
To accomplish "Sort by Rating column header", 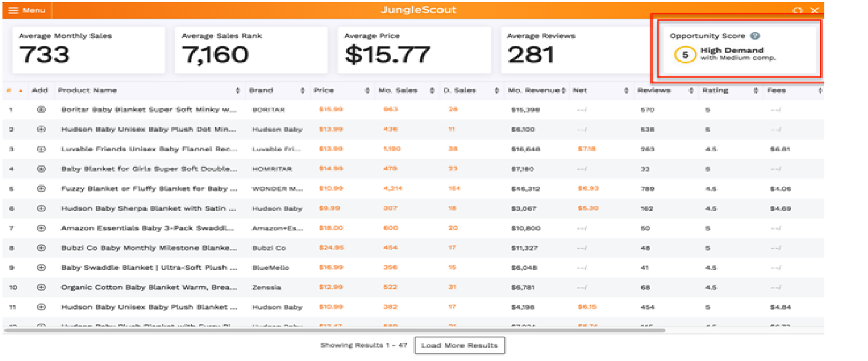I will tap(715, 91).
